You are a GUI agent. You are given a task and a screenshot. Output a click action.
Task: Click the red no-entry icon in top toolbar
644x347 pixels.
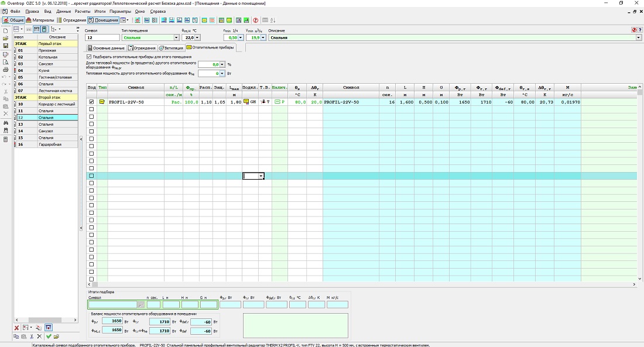[x=255, y=20]
